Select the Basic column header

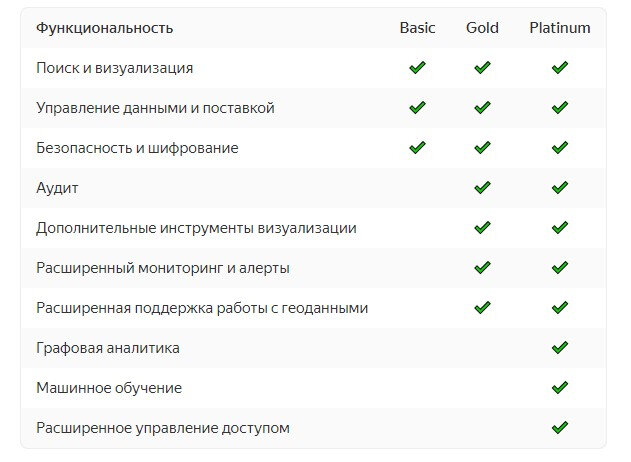pos(417,28)
